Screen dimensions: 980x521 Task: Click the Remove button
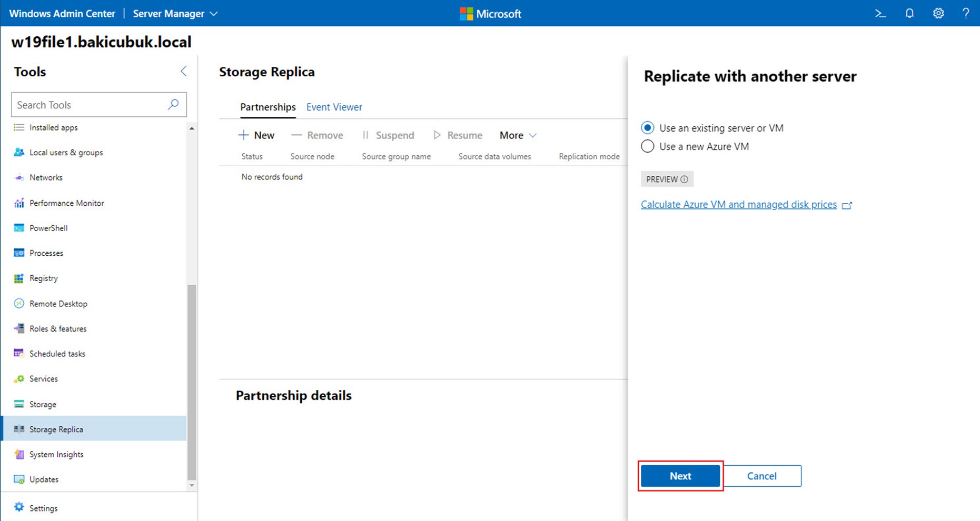(317, 135)
